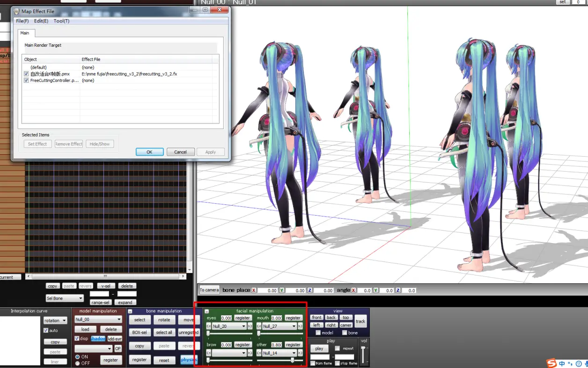
Task: Adjust the other morph slider handle
Action: click(x=293, y=360)
